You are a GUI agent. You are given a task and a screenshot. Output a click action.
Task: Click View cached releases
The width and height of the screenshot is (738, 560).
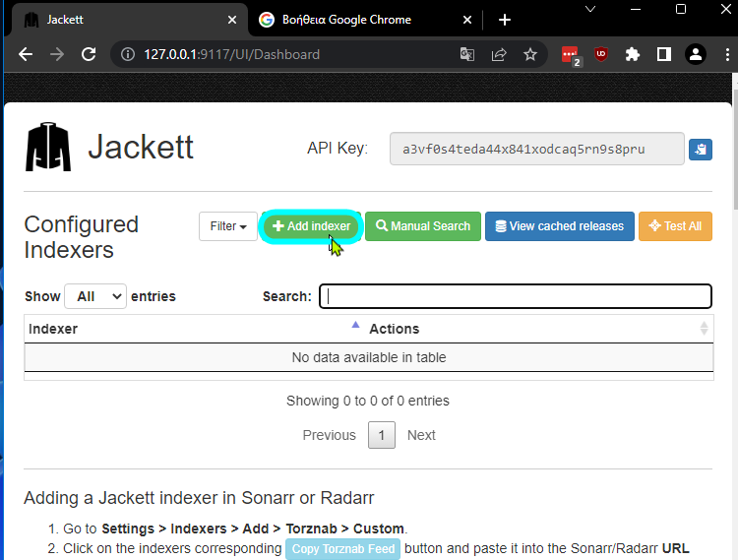(560, 226)
